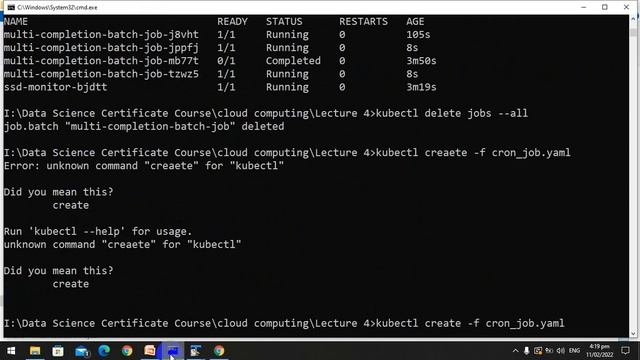This screenshot has height=360, width=640.
Task: Open the Windows Start menu
Action: [x=11, y=351]
